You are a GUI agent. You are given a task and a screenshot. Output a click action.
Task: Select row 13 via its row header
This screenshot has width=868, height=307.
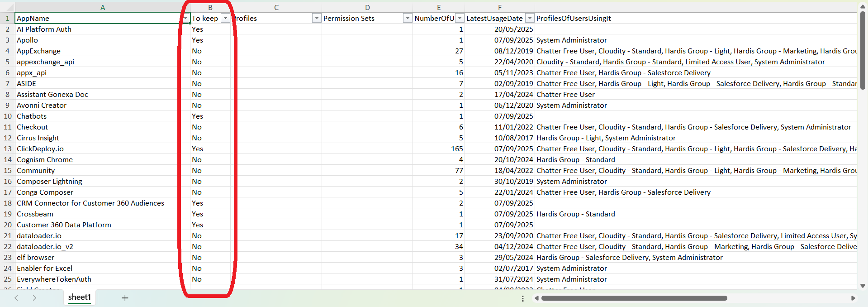click(8, 149)
